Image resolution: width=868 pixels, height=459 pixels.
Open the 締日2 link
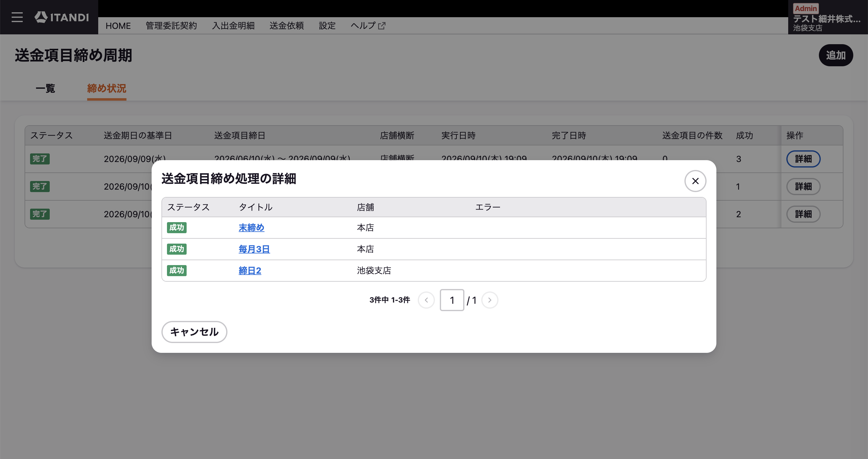coord(250,271)
